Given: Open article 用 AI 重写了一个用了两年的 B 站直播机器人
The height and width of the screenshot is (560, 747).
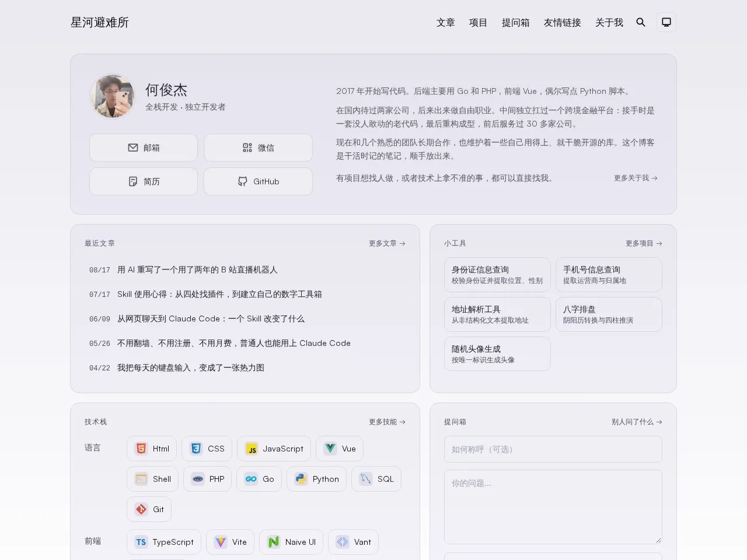Looking at the screenshot, I should 245,269.
